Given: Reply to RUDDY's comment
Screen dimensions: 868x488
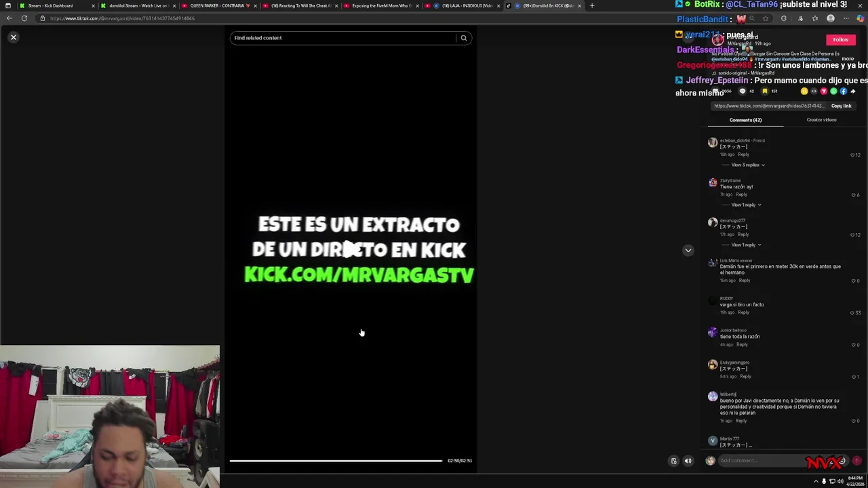Looking at the screenshot, I should click(743, 312).
